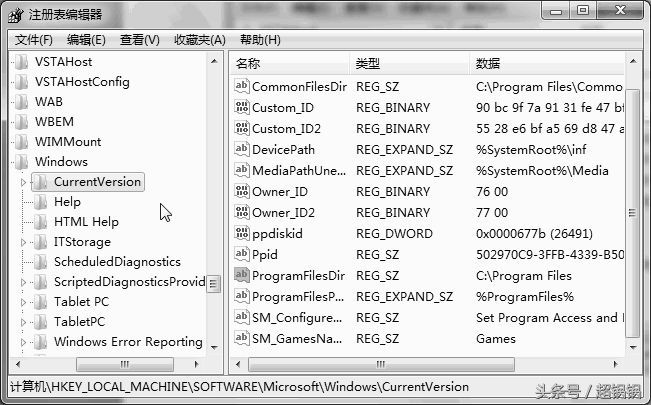Select the ProgramFilesP... value name
Screen dimensions: 651x405
298,297
